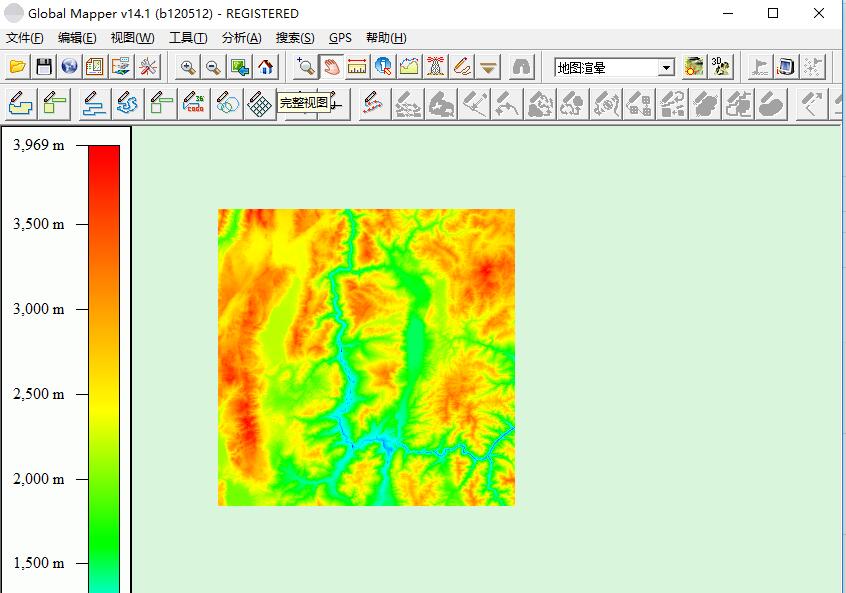Save the workspace with the floppy disk icon
Image resolution: width=846 pixels, height=593 pixels.
44,67
